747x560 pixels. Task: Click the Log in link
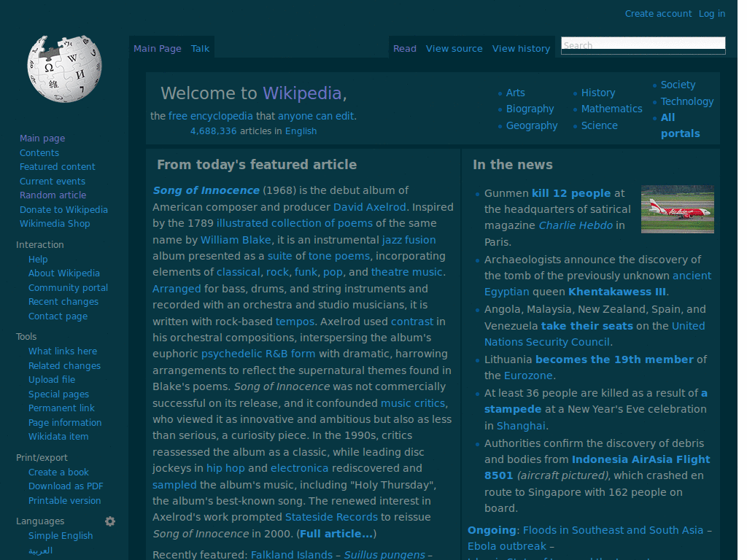click(712, 14)
